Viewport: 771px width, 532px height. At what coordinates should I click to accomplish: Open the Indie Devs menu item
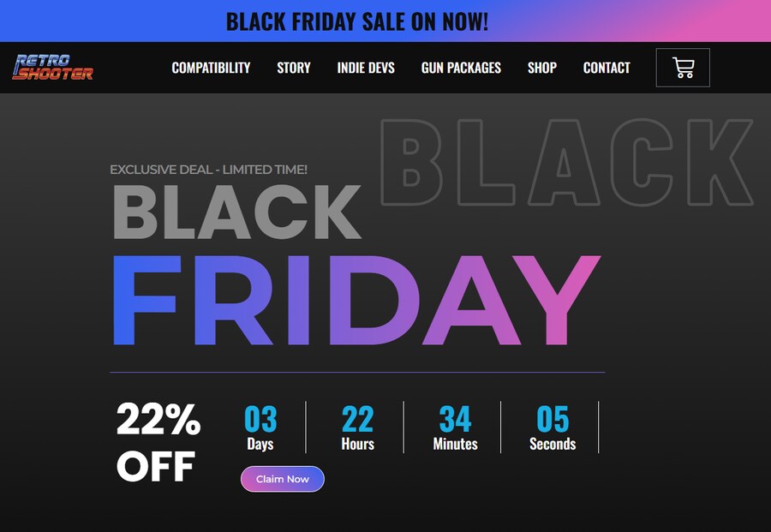[x=366, y=68]
